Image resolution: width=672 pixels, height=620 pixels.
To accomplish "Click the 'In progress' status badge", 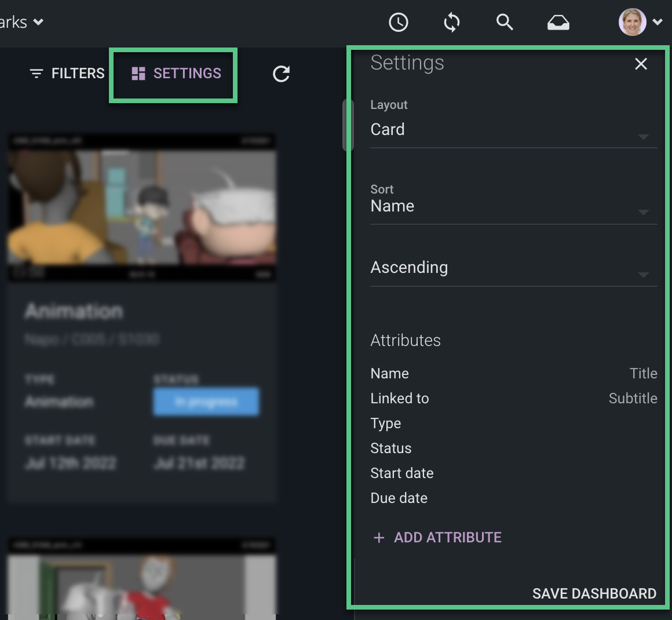I will [206, 401].
